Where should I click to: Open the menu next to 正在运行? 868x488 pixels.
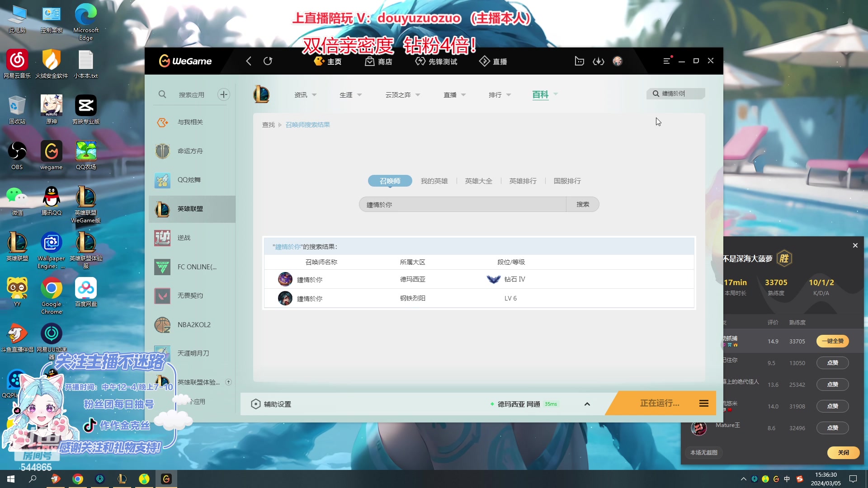point(704,403)
